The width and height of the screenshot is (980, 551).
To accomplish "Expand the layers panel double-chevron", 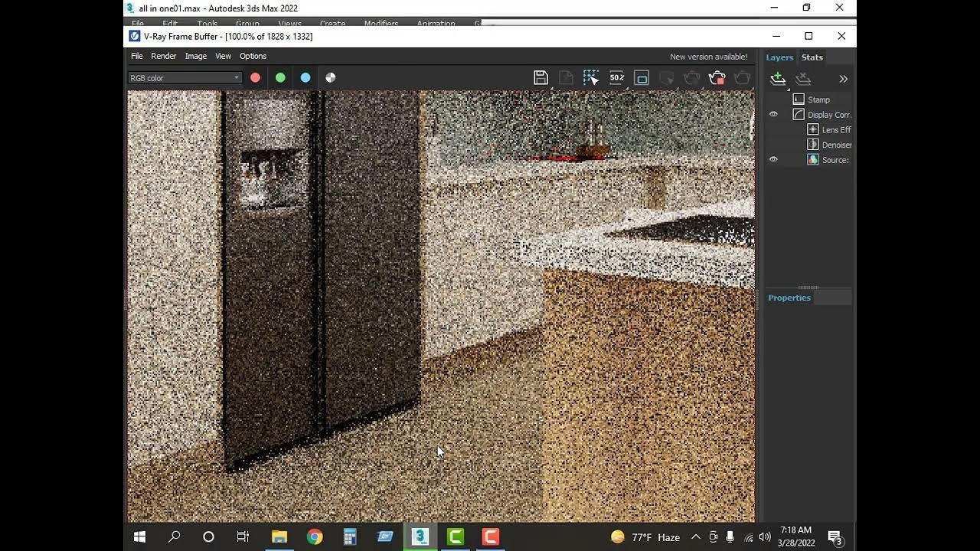I will point(843,78).
